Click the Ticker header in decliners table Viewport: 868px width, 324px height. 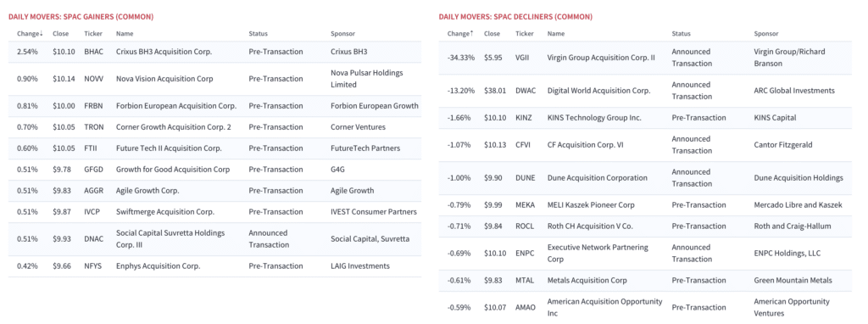[524, 33]
